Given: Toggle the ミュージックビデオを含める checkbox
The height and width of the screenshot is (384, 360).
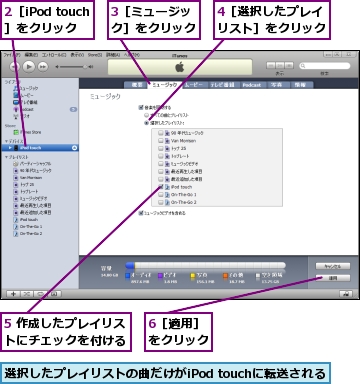Looking at the screenshot, I should click(141, 213).
